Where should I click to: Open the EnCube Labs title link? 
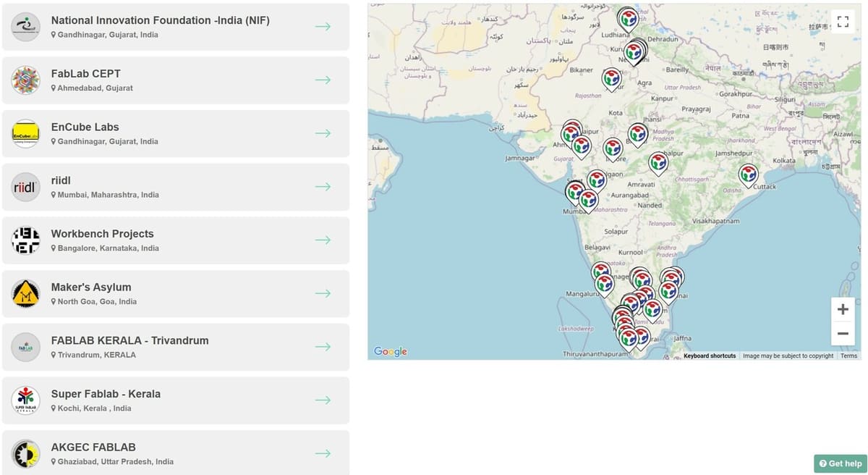click(85, 127)
